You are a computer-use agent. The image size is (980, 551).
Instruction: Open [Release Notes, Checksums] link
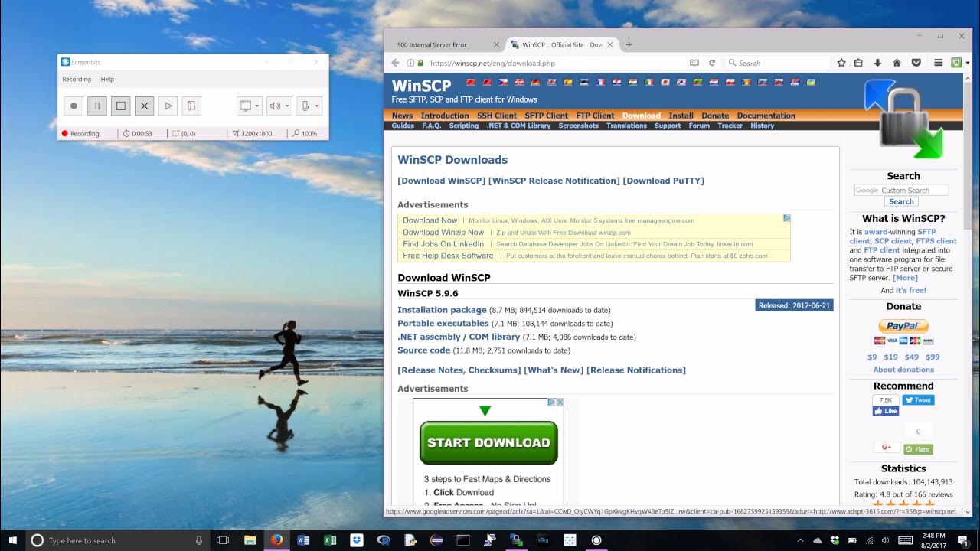(x=459, y=370)
